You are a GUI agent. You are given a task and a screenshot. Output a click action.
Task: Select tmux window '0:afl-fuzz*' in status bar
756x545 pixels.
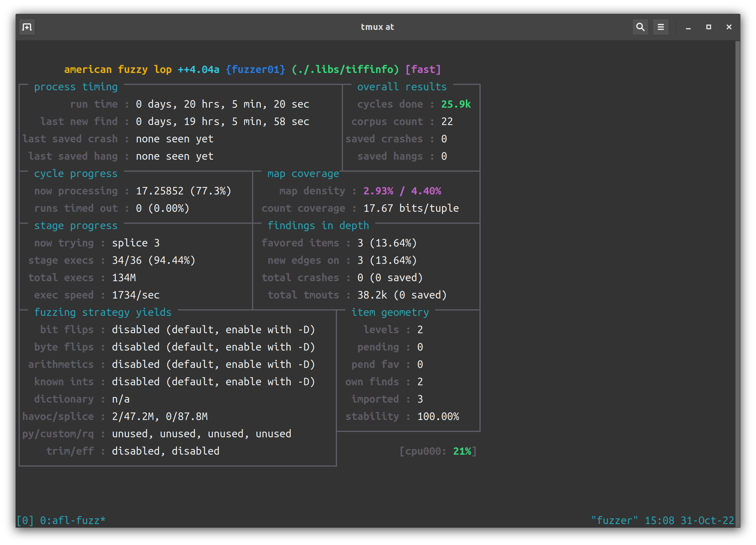point(73,520)
